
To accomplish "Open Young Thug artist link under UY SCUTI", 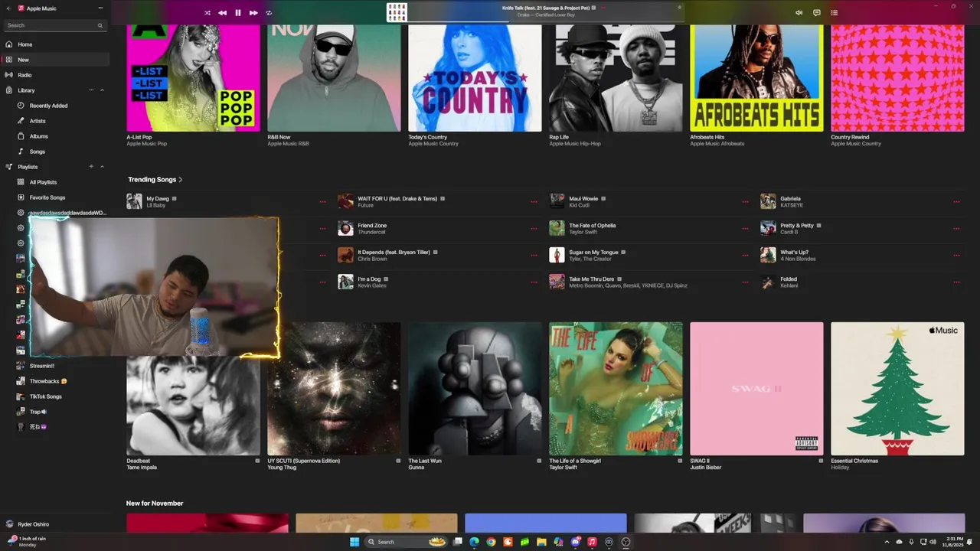I will point(282,468).
